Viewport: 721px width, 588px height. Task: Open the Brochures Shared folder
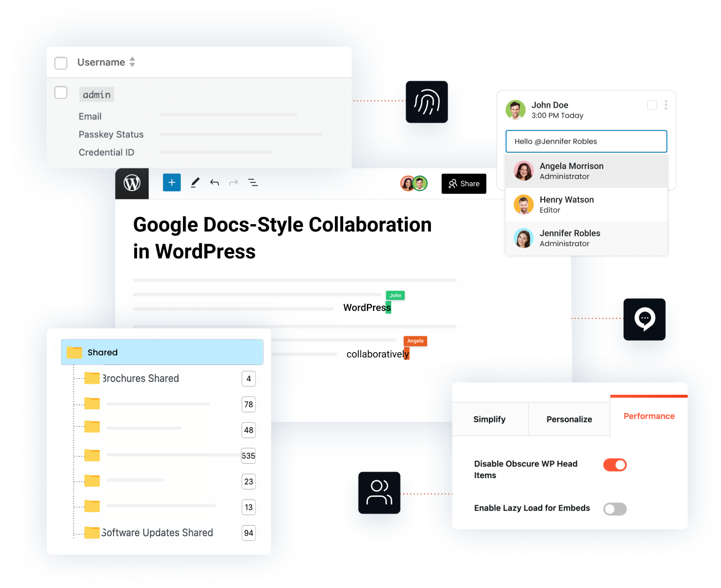(141, 378)
